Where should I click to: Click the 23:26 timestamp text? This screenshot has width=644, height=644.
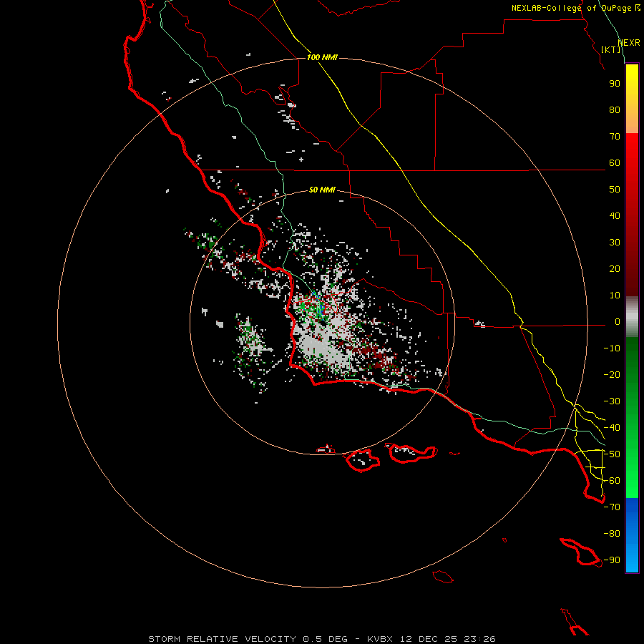pos(479,639)
